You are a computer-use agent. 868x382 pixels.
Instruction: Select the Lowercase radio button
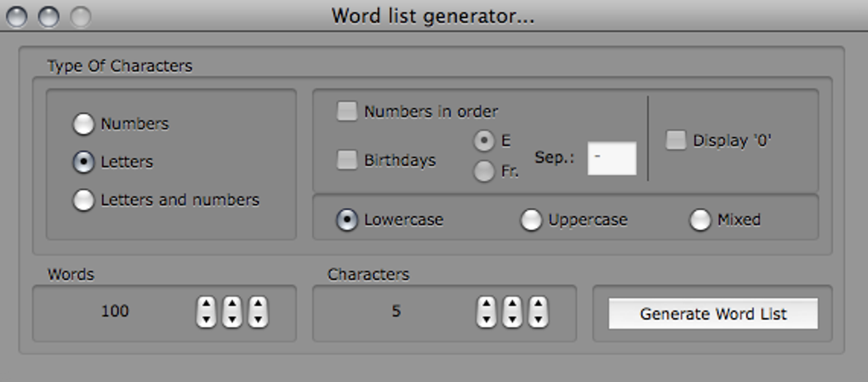[347, 220]
